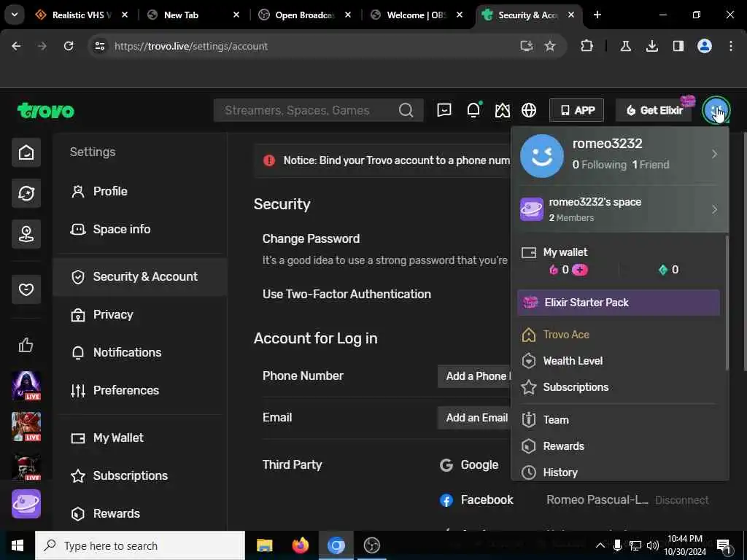The width and height of the screenshot is (747, 560).
Task: Expand romeo3232's space chevron
Action: pos(714,209)
